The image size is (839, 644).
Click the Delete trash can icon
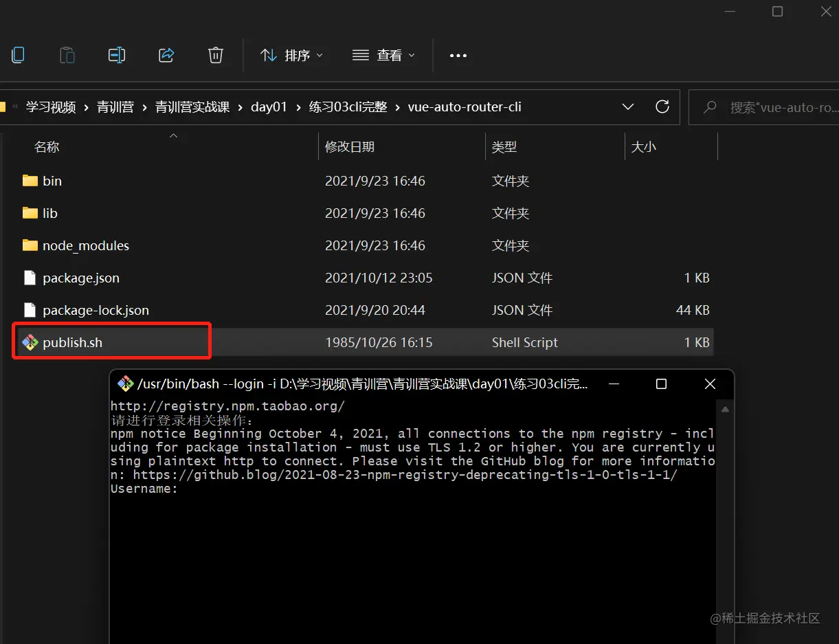[216, 55]
